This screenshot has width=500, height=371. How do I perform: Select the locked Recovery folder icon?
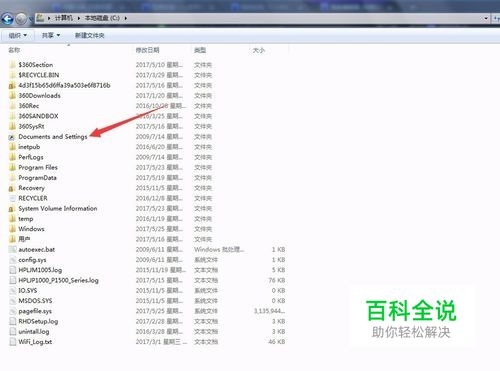[x=12, y=188]
